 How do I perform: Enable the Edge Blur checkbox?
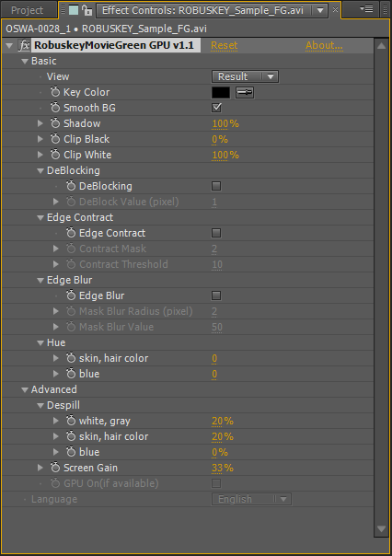(x=216, y=295)
